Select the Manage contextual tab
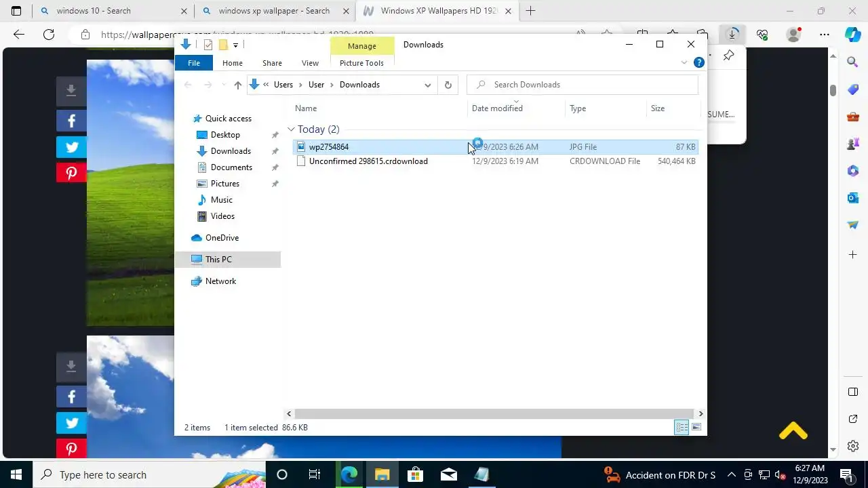This screenshot has width=868, height=488. (361, 45)
